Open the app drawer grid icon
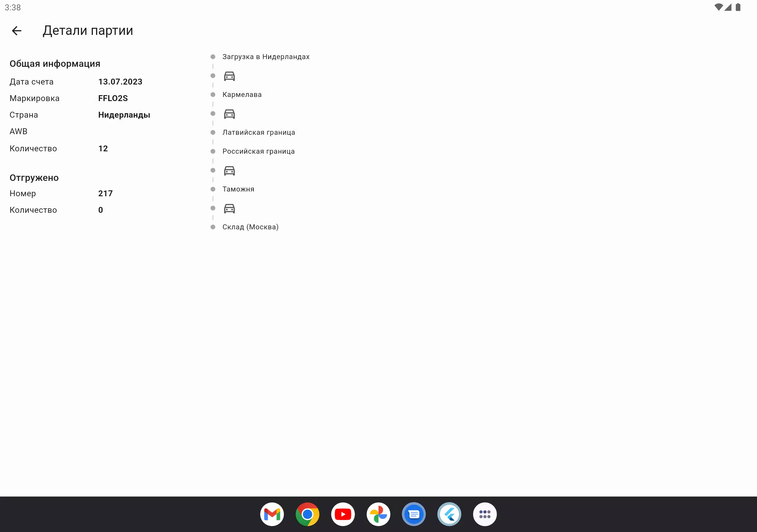 pyautogui.click(x=485, y=514)
